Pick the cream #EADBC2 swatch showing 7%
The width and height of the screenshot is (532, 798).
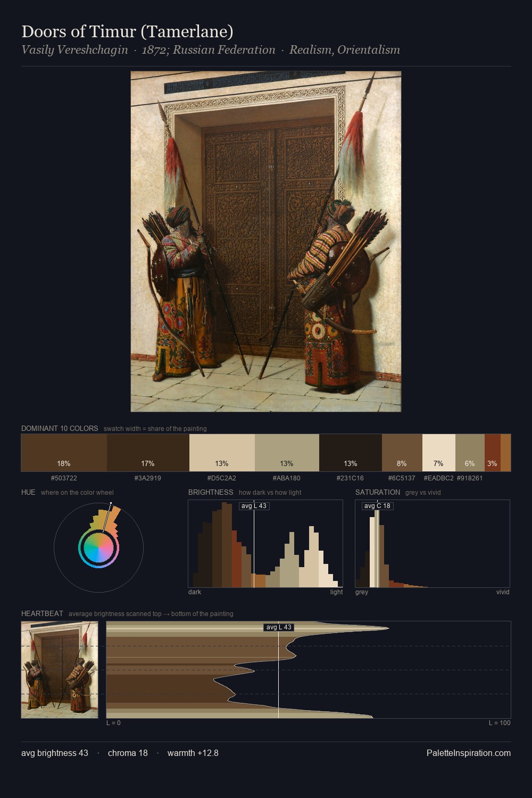tap(439, 453)
